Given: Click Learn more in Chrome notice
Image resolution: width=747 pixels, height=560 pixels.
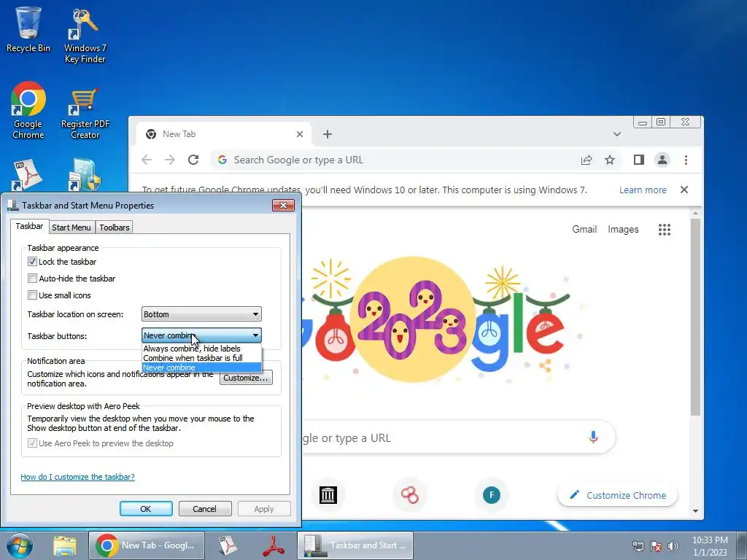Looking at the screenshot, I should pos(643,190).
